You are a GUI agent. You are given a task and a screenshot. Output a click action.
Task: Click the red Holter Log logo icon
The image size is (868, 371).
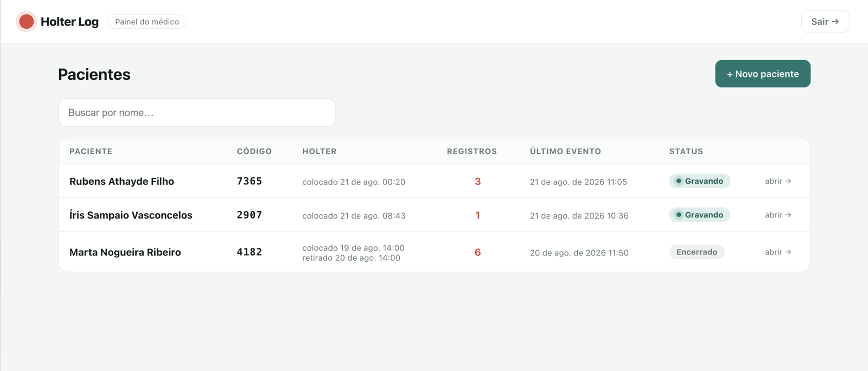pyautogui.click(x=26, y=22)
